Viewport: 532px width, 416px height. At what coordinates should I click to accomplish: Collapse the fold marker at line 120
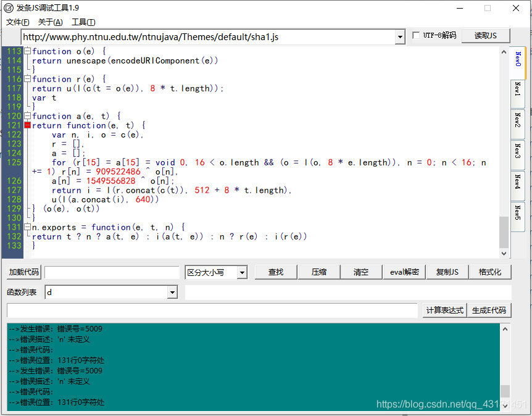pyautogui.click(x=28, y=115)
